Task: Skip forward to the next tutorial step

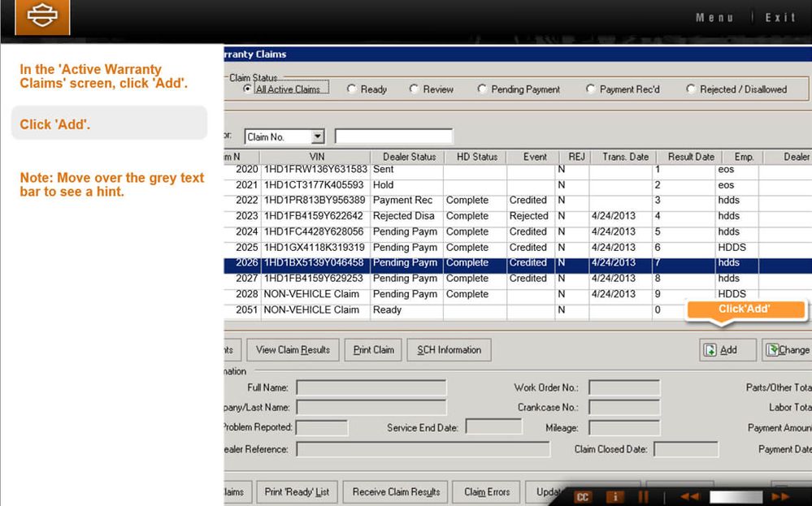Action: pos(780,496)
